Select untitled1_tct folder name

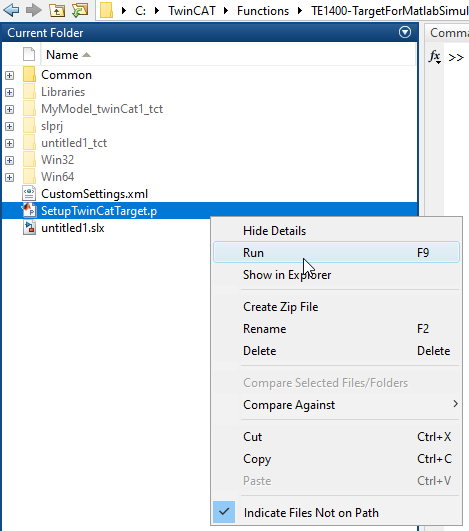click(74, 143)
